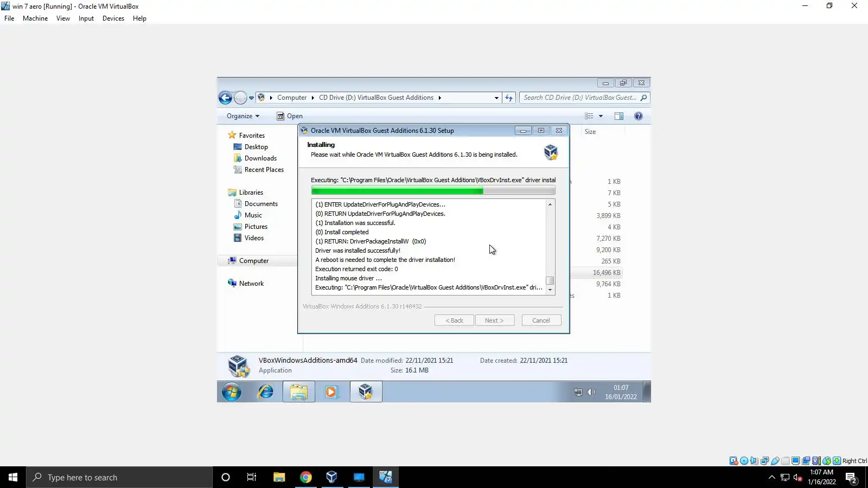Click log scrollbar up arrow
This screenshot has height=488, width=868.
[550, 204]
